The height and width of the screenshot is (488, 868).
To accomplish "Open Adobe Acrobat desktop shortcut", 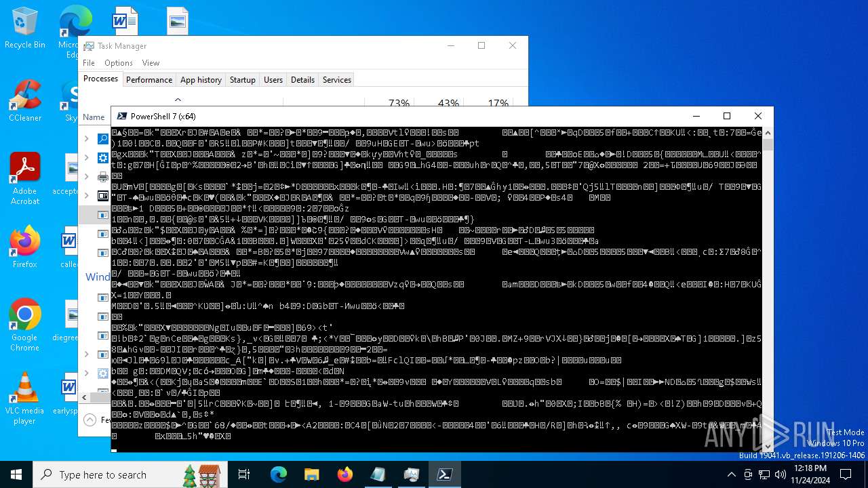I will [25, 178].
